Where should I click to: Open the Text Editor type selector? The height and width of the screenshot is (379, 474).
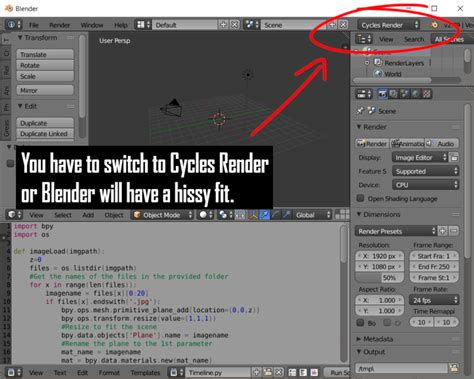point(15,372)
